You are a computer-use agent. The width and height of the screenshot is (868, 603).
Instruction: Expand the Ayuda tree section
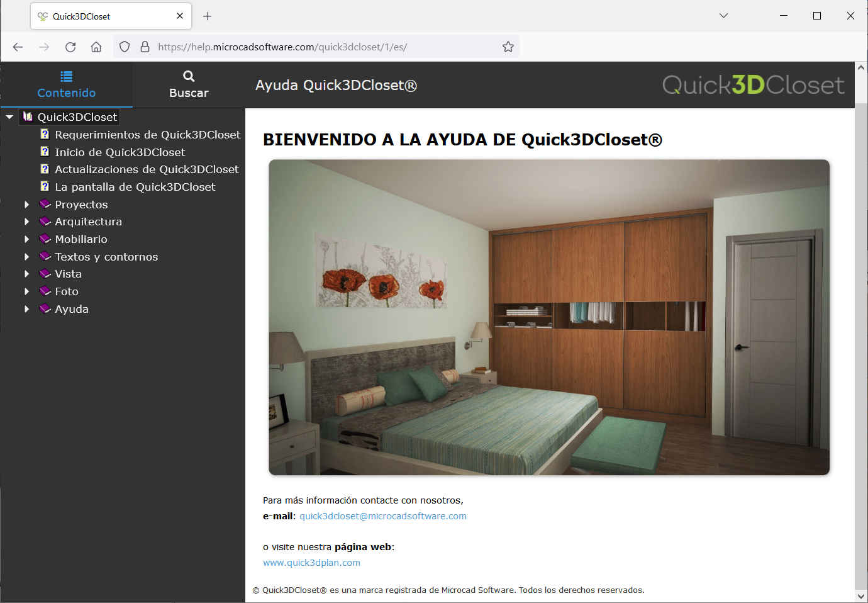tap(26, 309)
